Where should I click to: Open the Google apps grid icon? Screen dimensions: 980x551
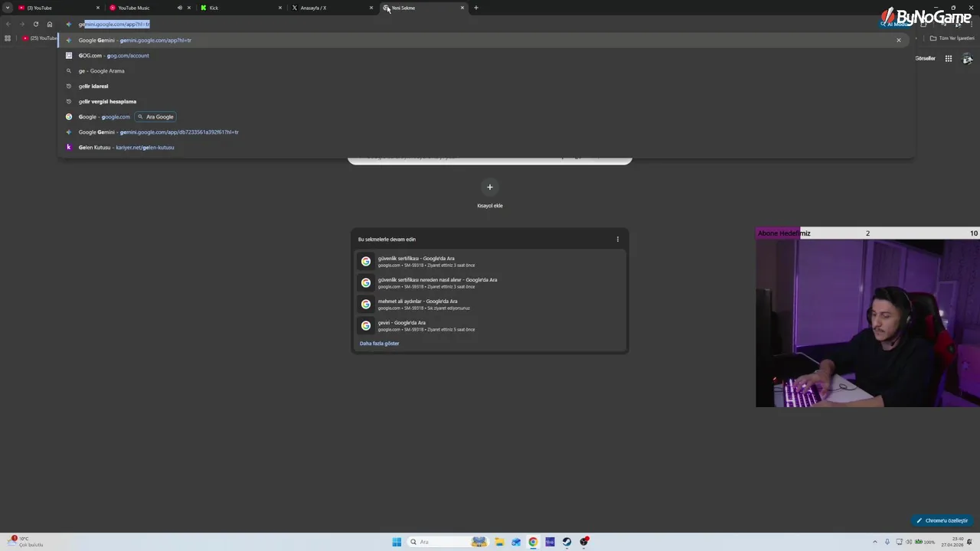(x=949, y=58)
